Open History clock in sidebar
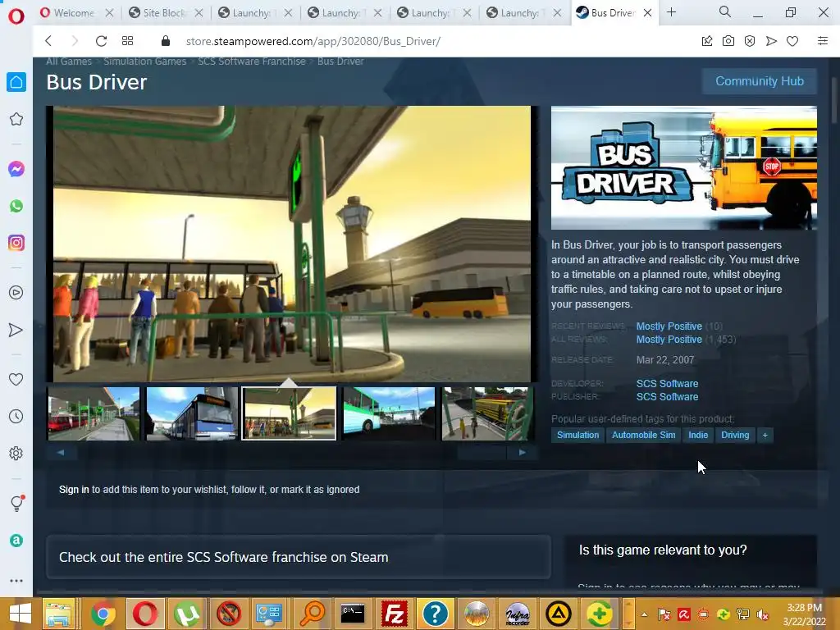This screenshot has width=840, height=630. tap(16, 416)
